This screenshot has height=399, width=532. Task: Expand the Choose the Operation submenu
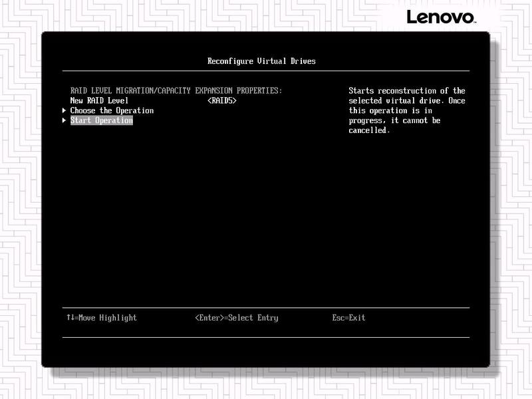coord(112,110)
